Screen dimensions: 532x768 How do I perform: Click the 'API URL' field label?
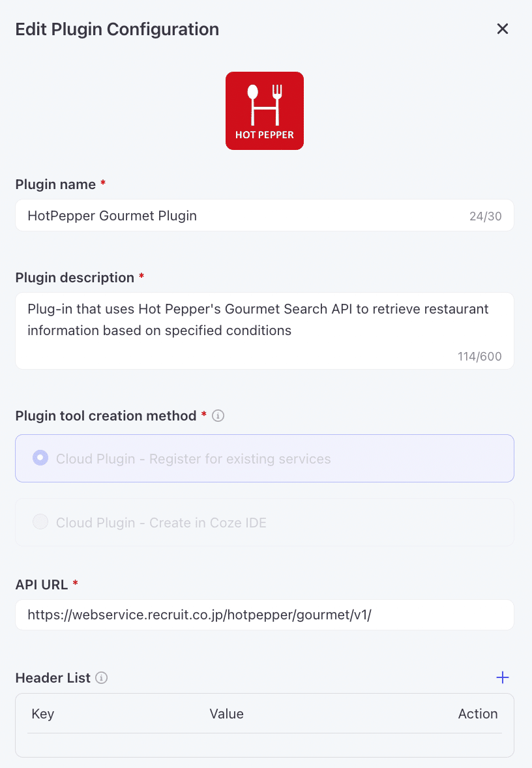[42, 585]
